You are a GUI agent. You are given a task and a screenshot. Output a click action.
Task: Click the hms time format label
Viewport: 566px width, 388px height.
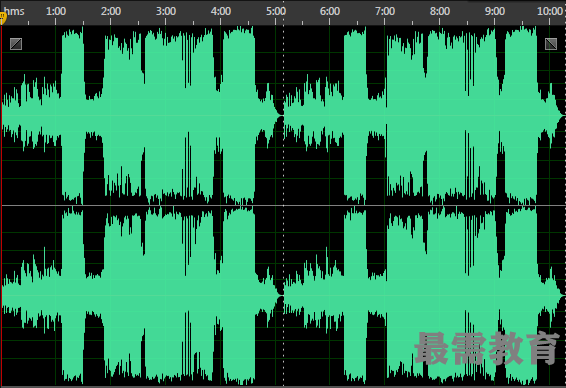click(x=14, y=11)
